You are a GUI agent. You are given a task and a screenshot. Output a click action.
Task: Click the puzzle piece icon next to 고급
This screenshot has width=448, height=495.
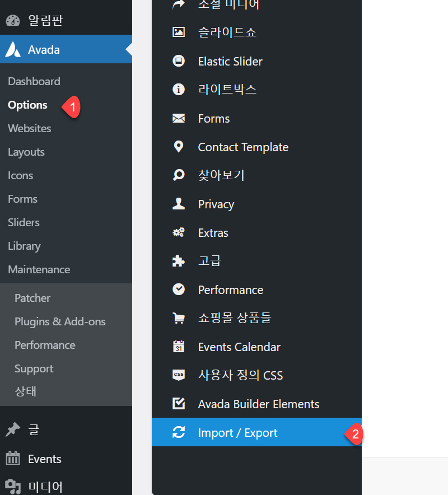(x=179, y=261)
